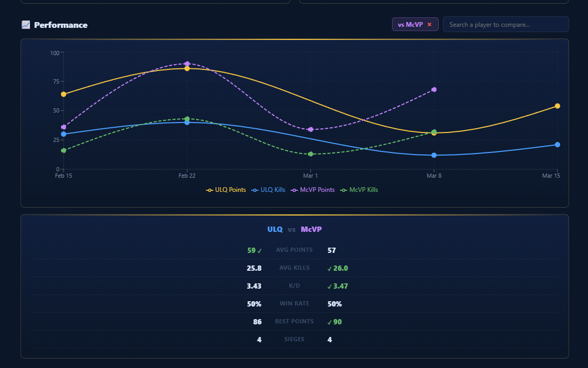Hide McVP Points series via the legend
The image size is (588, 368).
point(313,190)
